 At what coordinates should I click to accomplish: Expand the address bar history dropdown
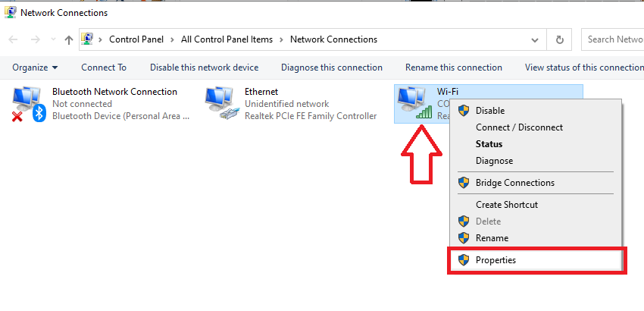click(535, 40)
